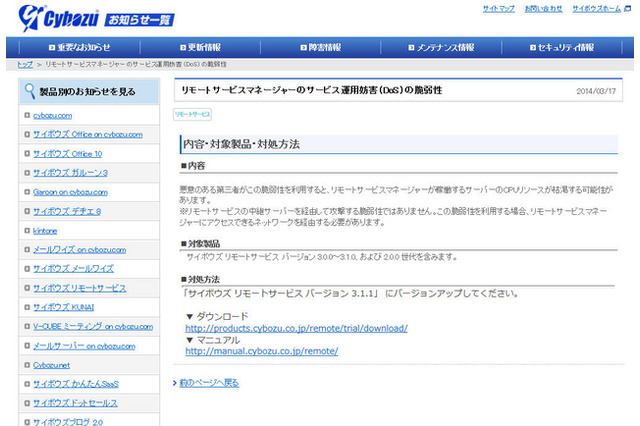
Task: Click the リモートサービス tag badge
Action: click(192, 115)
